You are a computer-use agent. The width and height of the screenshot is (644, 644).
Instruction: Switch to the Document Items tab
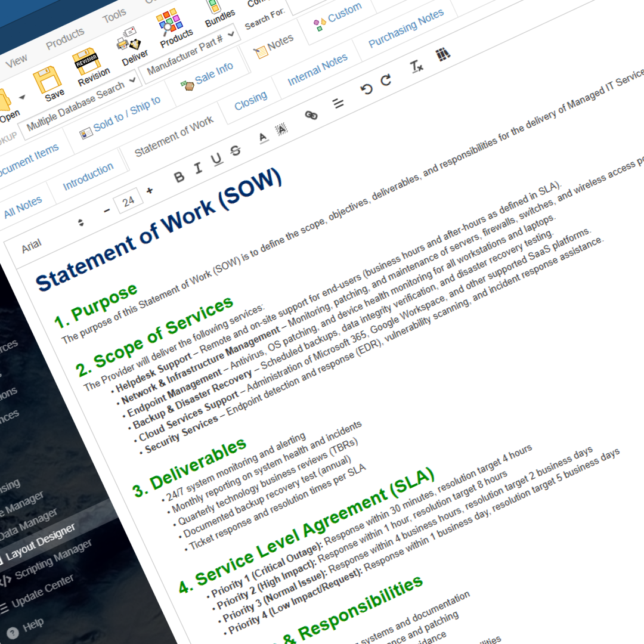30,160
